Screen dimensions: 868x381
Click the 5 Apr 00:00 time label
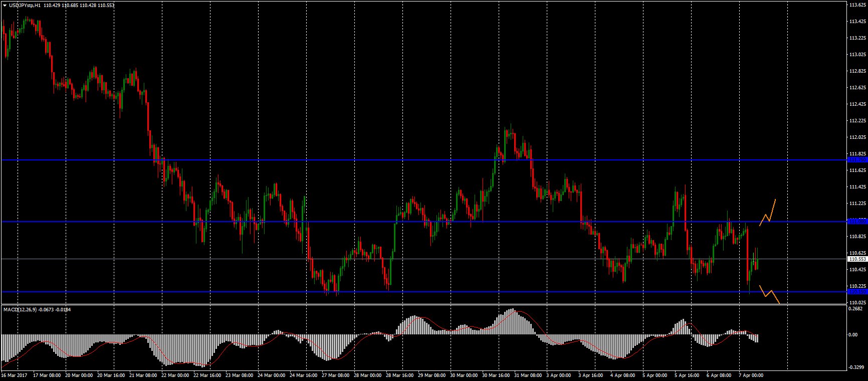656,375
